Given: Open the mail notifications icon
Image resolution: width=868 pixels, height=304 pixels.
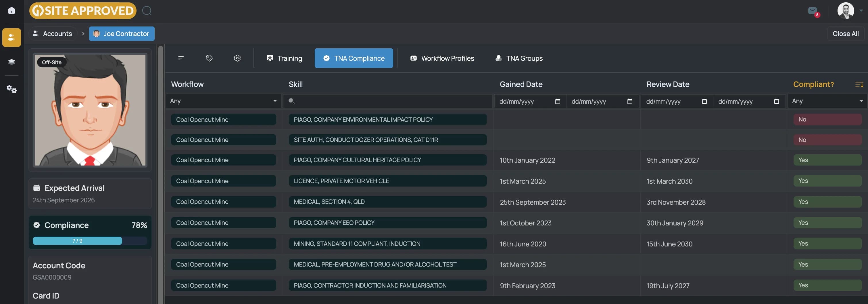Looking at the screenshot, I should [813, 11].
